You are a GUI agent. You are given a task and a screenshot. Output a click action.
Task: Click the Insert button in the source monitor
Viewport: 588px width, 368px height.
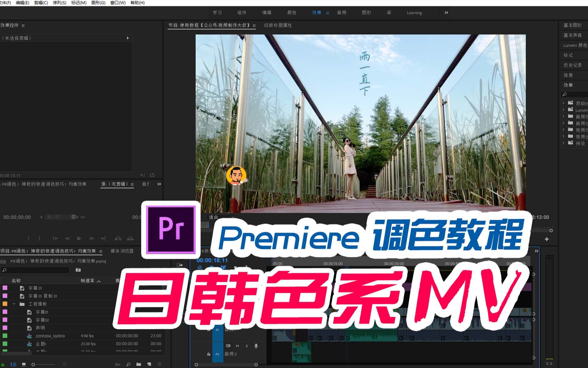click(x=118, y=238)
